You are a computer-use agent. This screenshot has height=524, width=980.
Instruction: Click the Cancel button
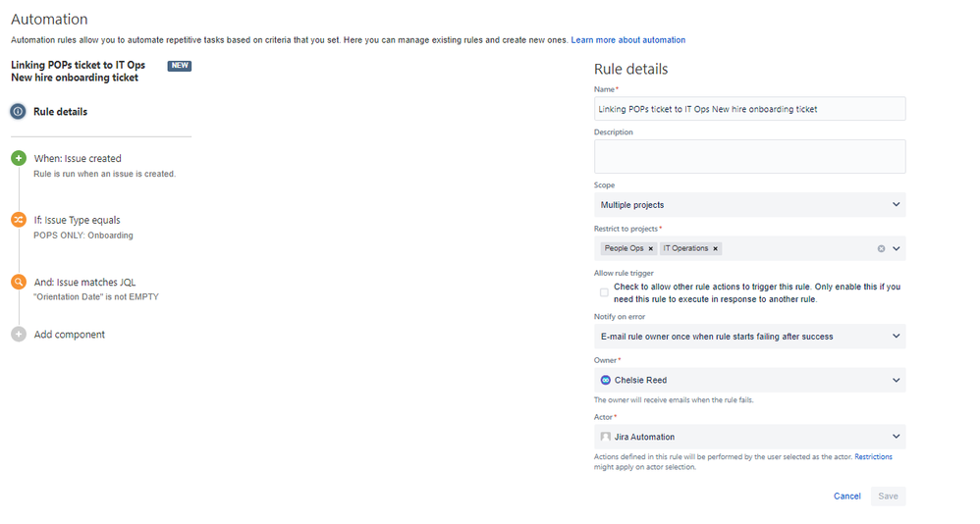[846, 496]
